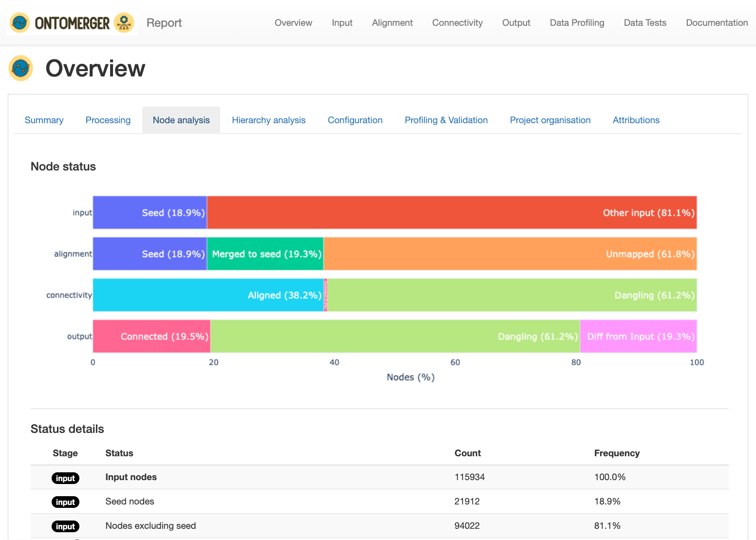Open Alignment in the top navigation
Viewport: 756px width, 540px height.
392,23
